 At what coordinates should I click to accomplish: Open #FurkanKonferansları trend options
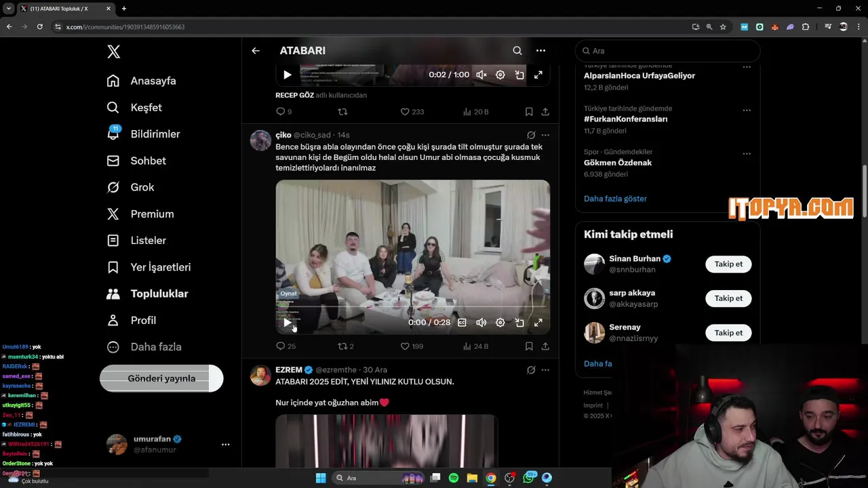pos(747,110)
